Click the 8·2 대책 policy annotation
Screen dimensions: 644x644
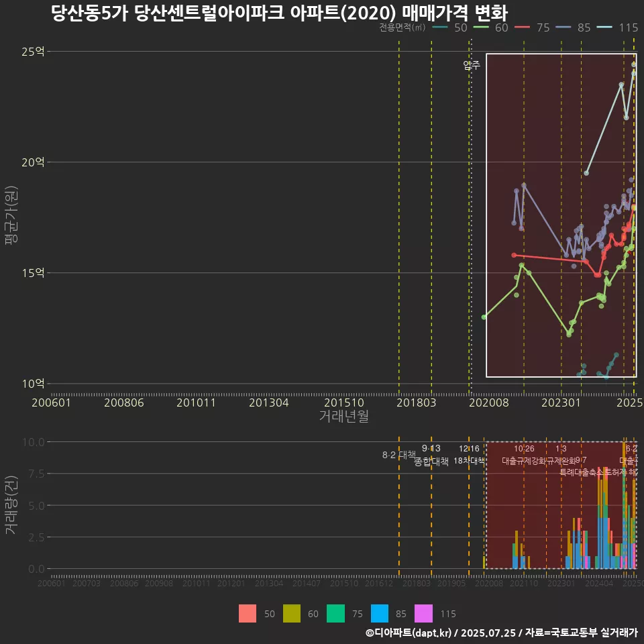pyautogui.click(x=398, y=455)
